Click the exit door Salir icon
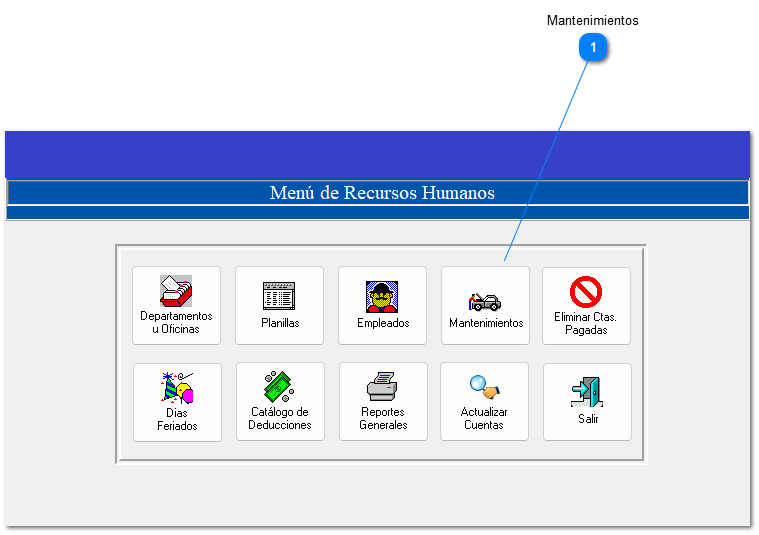759x535 pixels. coord(587,390)
